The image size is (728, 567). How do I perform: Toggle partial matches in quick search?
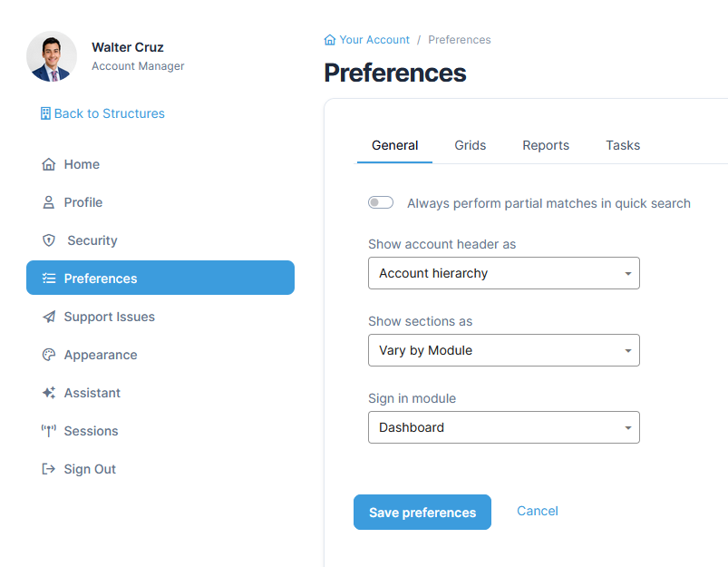pos(381,203)
